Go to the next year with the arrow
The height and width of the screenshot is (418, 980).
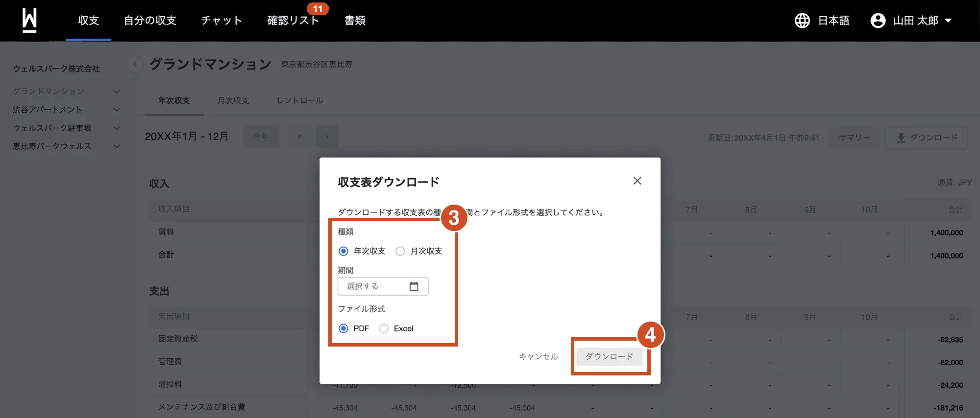pos(327,137)
